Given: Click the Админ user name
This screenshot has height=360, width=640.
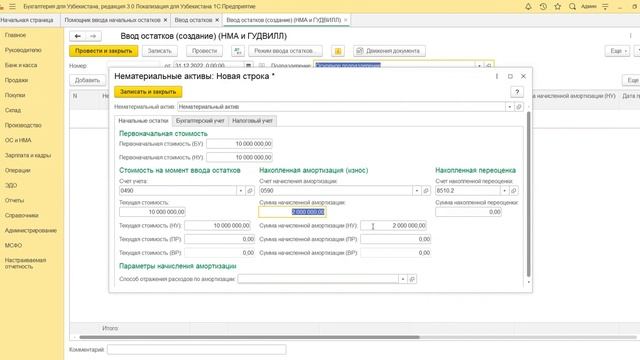Looking at the screenshot, I should pos(589,7).
